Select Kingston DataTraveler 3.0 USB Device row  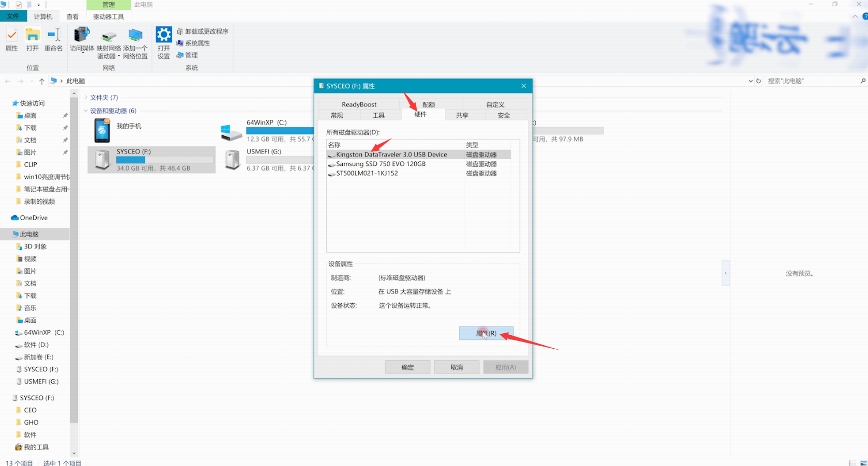coord(419,154)
